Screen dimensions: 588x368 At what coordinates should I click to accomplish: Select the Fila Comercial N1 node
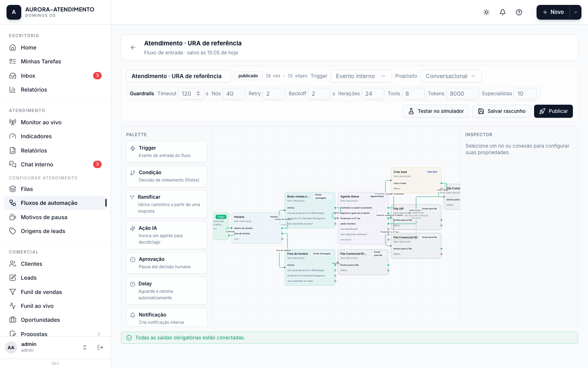click(x=363, y=262)
